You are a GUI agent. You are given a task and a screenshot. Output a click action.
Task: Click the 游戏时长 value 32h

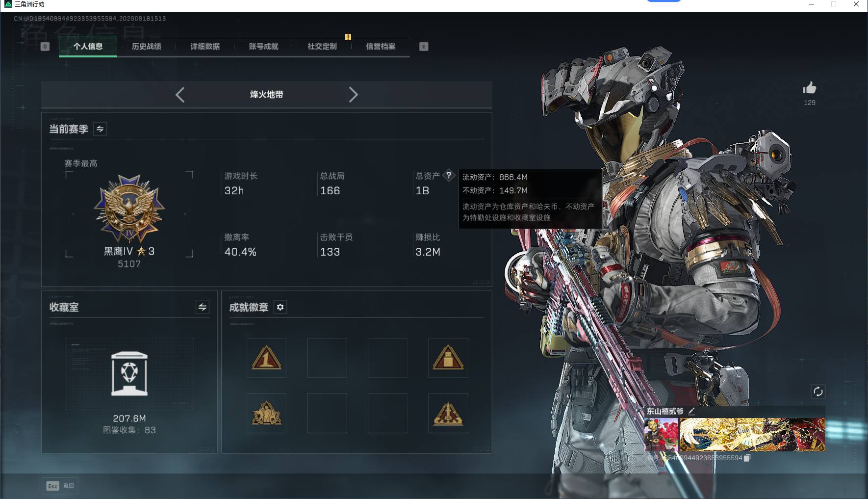tap(234, 191)
